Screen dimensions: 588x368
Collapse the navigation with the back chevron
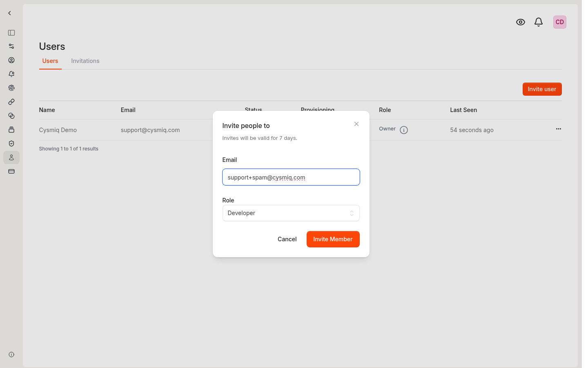9,13
